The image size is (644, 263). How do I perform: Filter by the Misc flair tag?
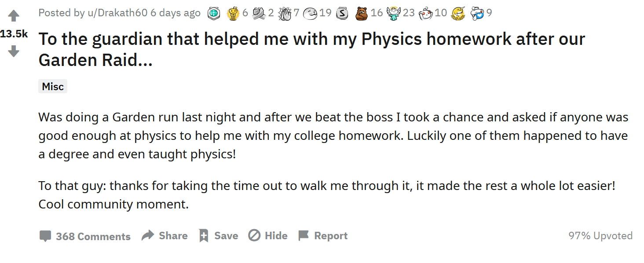53,87
